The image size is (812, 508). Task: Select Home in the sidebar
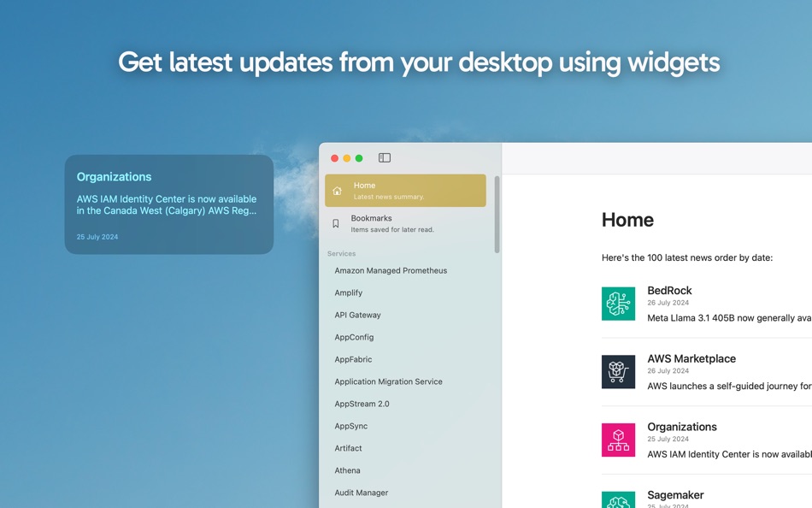405,190
